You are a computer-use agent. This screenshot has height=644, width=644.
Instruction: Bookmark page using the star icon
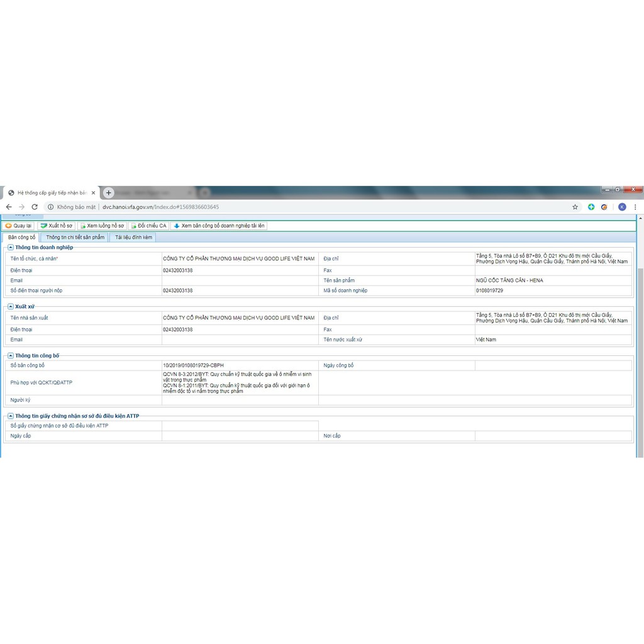[x=575, y=207]
